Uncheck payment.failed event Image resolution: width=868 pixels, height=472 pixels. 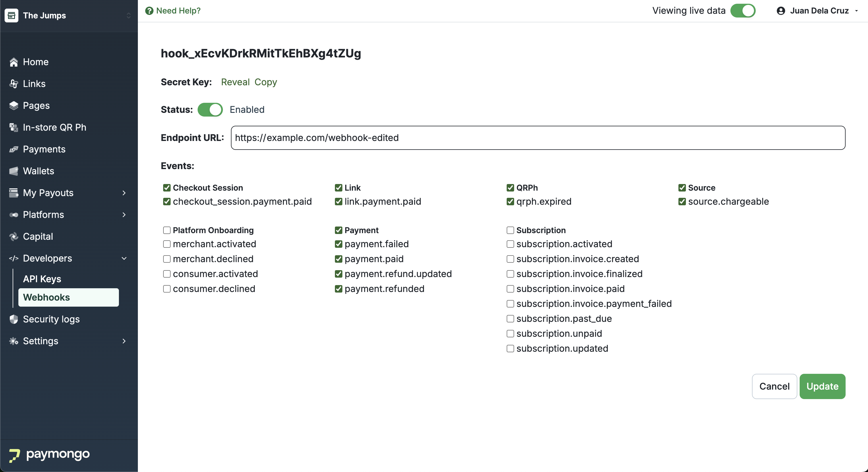click(x=339, y=244)
